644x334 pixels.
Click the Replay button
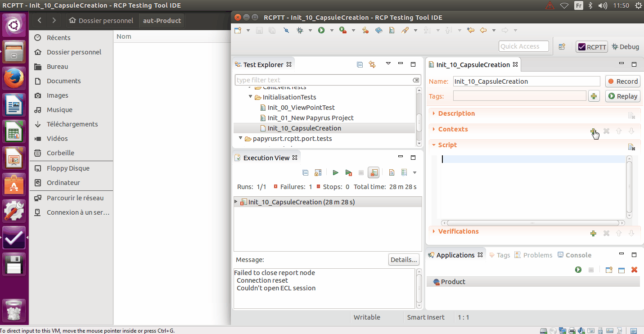[x=623, y=96]
